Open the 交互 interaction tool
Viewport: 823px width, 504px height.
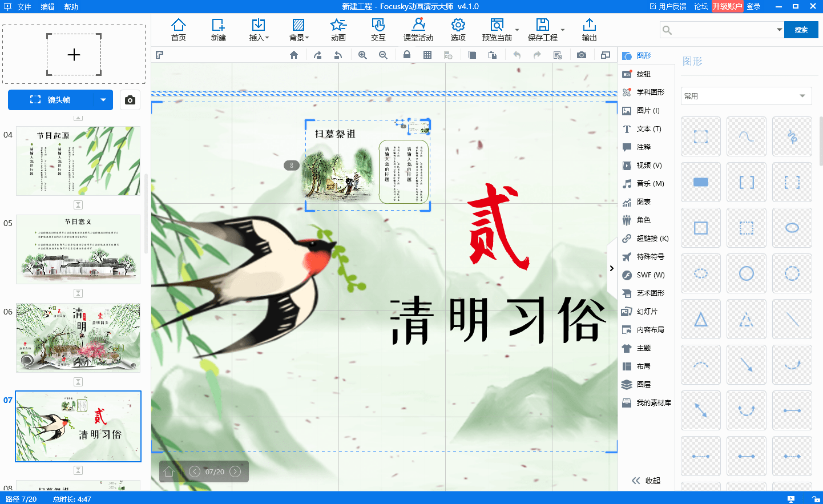click(378, 30)
